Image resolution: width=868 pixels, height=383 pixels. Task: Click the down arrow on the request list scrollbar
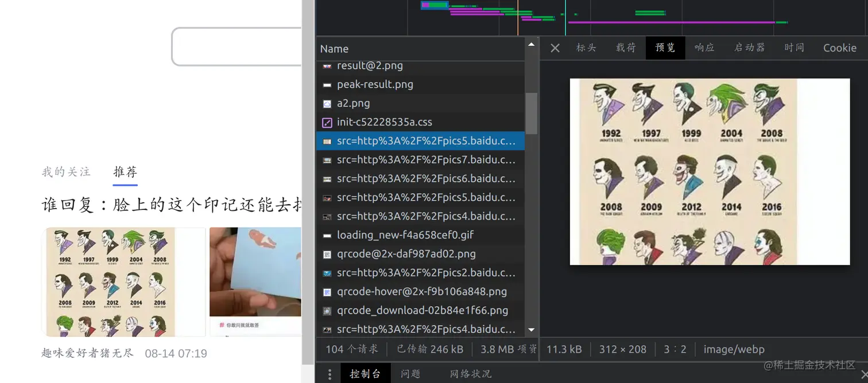[x=531, y=330]
